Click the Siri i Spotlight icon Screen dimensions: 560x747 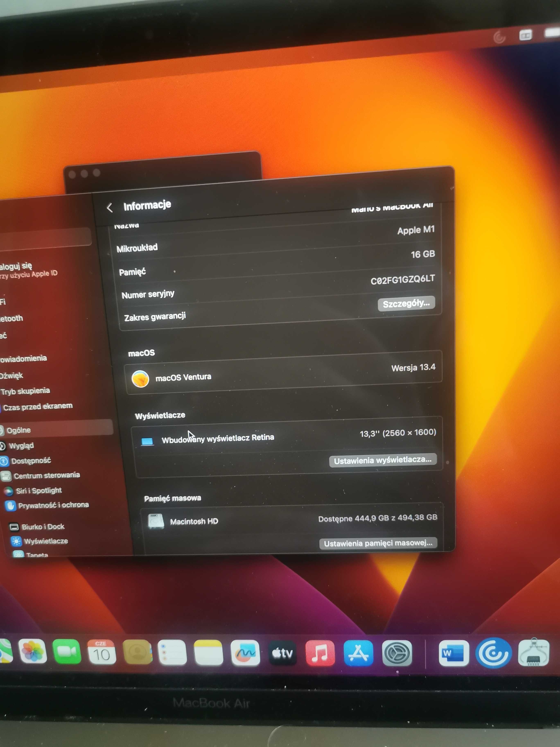pos(8,491)
